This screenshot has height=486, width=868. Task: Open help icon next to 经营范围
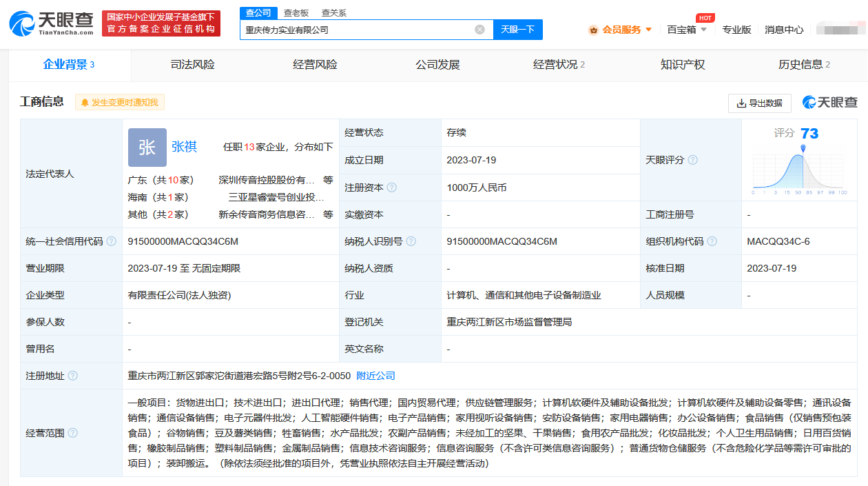[72, 433]
